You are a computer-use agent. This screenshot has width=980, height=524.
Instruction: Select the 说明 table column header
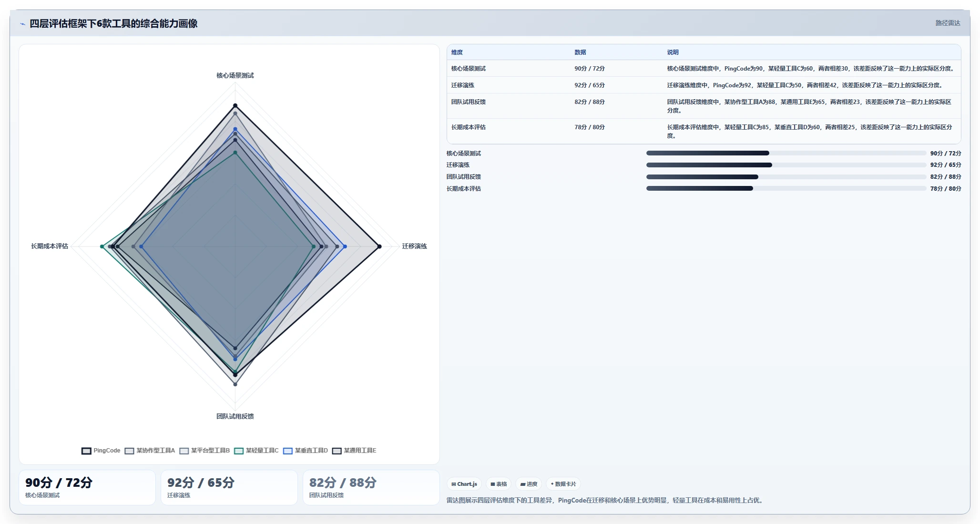pyautogui.click(x=673, y=52)
